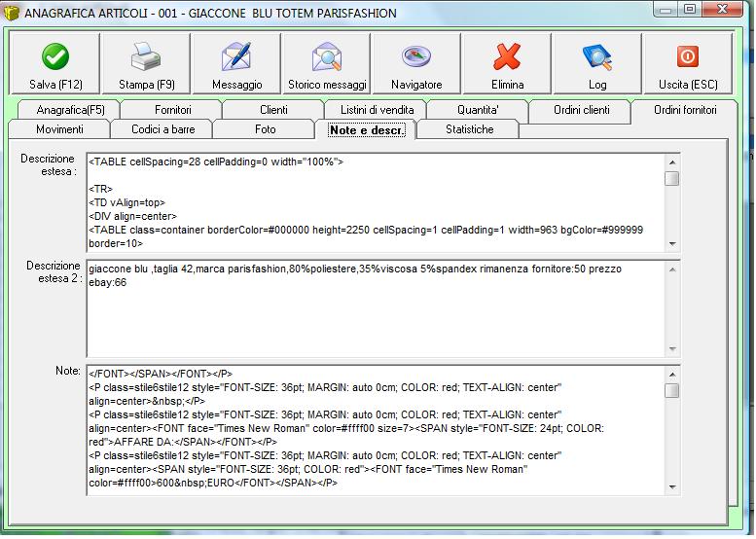
Task: Open Storico messaggi magnifier envelope icon
Action: (327, 56)
